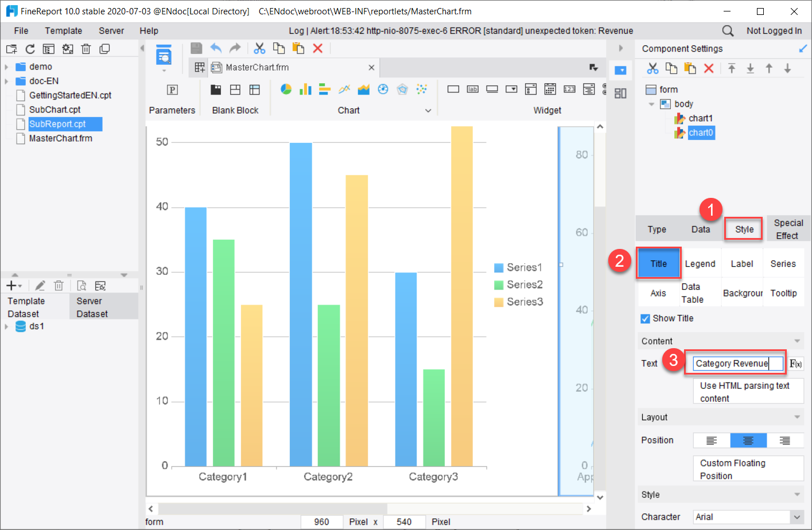Click the red delete icon in Component Settings
The width and height of the screenshot is (812, 530).
[709, 69]
